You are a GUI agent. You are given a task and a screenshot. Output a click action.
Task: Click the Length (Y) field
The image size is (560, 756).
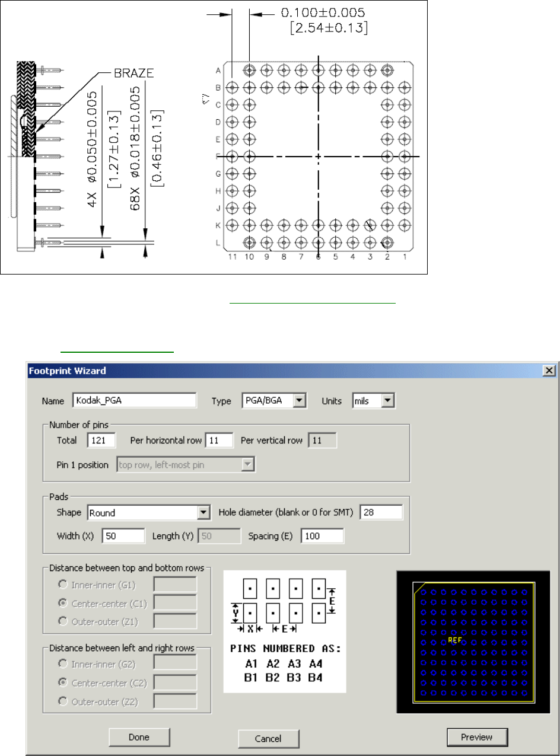pyautogui.click(x=220, y=536)
